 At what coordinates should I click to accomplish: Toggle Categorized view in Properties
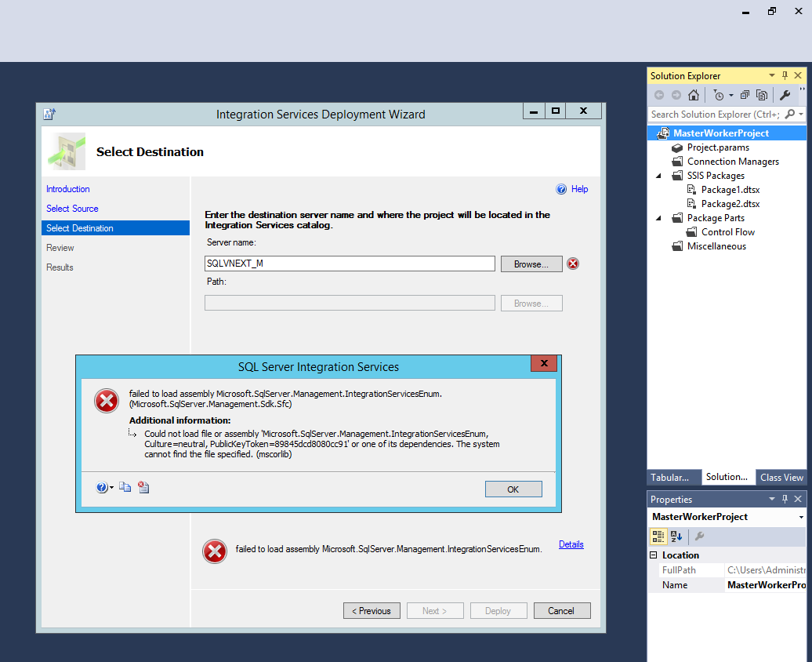tap(658, 536)
